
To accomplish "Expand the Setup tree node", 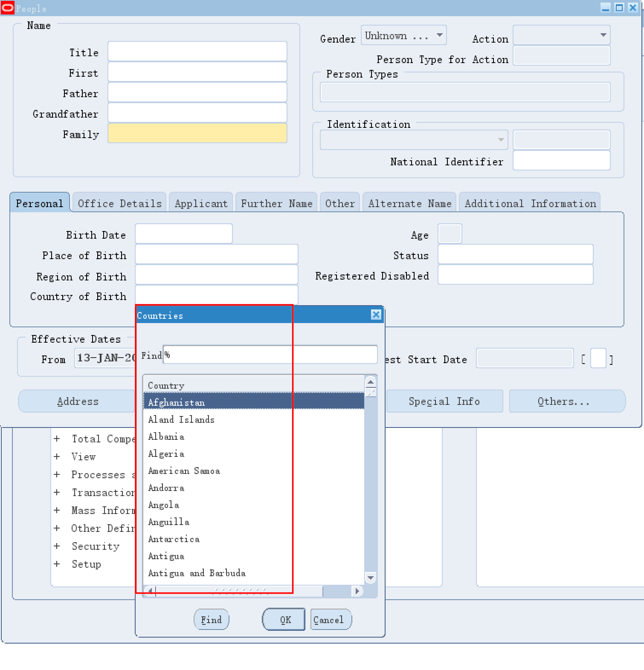I will (x=57, y=564).
